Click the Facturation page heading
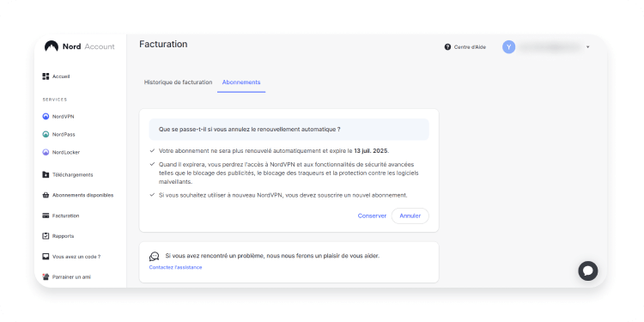 [x=163, y=44]
